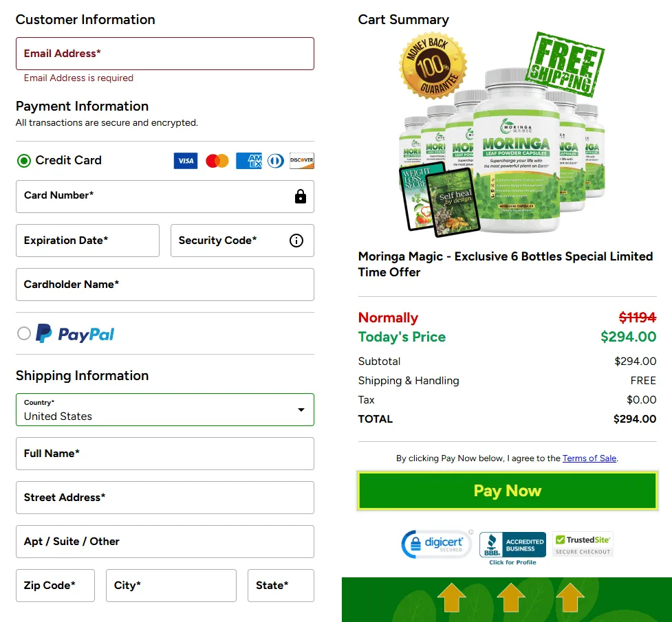Click the American Express card icon

pos(248,161)
